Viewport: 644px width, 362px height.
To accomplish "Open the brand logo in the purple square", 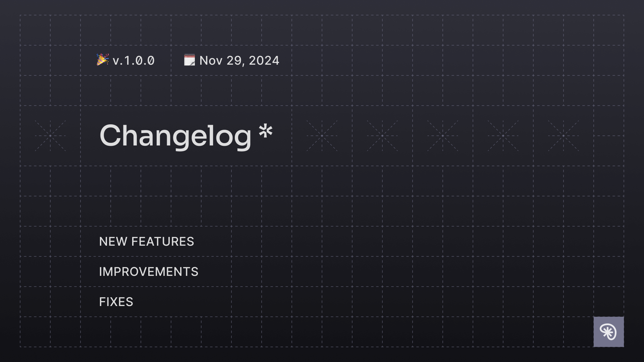I will pos(608,332).
